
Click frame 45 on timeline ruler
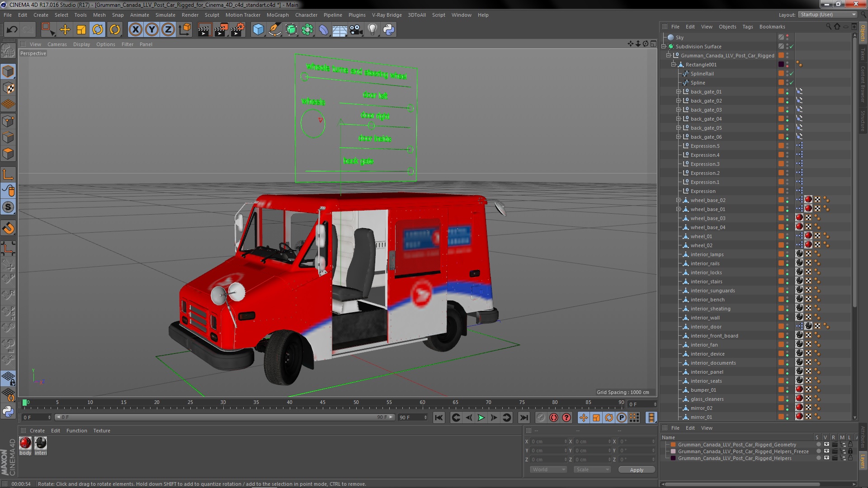point(322,402)
